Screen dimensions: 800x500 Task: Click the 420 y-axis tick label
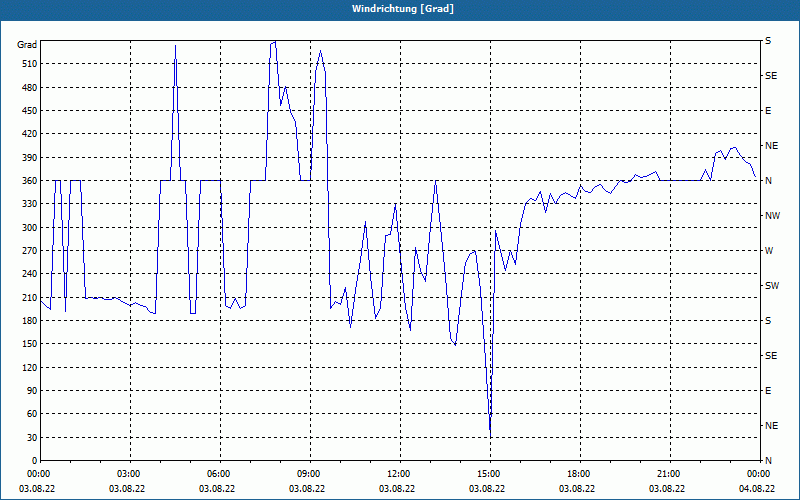(x=29, y=134)
